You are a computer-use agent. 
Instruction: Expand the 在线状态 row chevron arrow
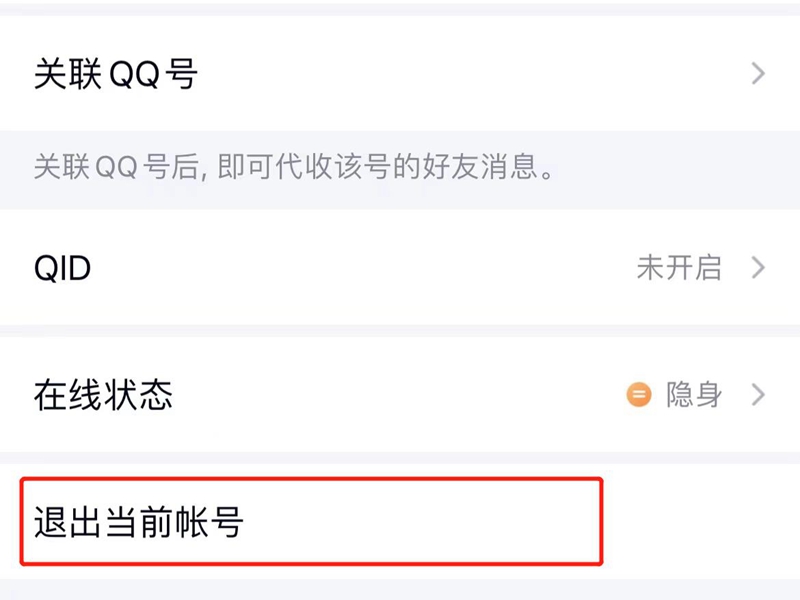(x=758, y=395)
